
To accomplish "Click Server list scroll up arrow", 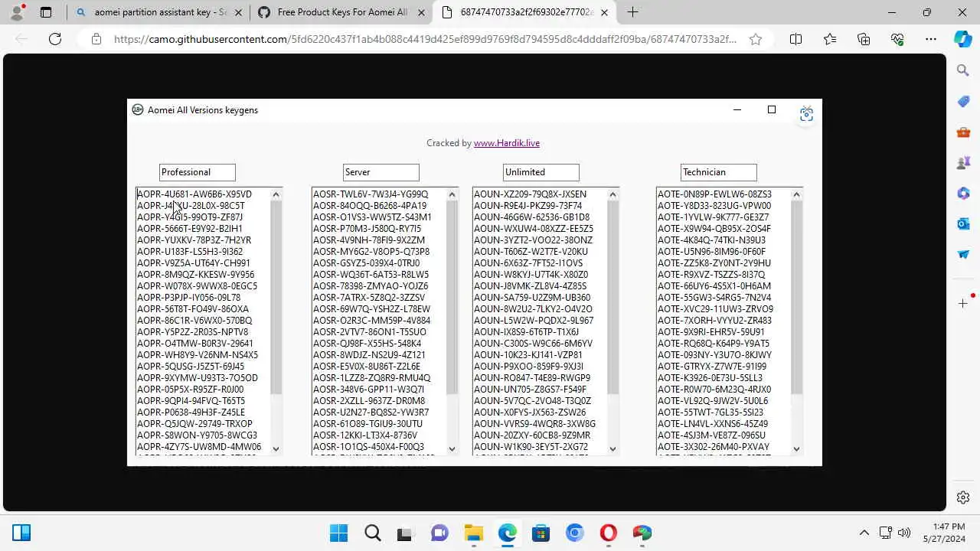I will 452,194.
